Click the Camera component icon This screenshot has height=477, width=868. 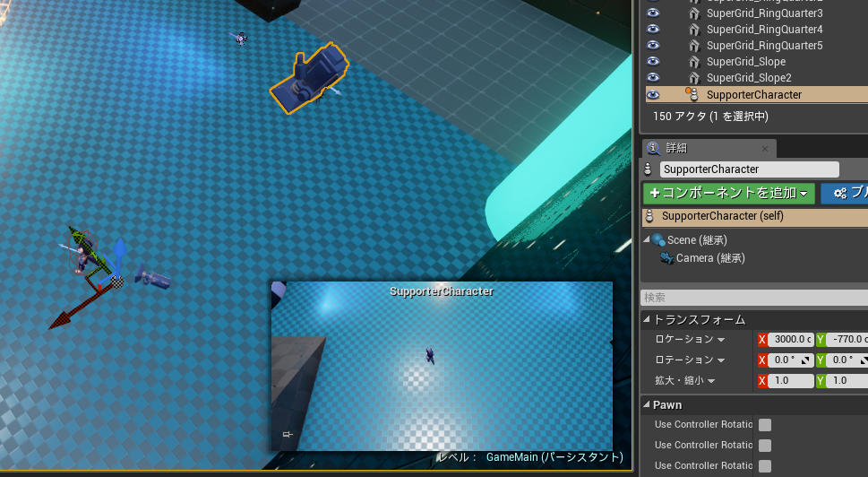pyautogui.click(x=666, y=257)
